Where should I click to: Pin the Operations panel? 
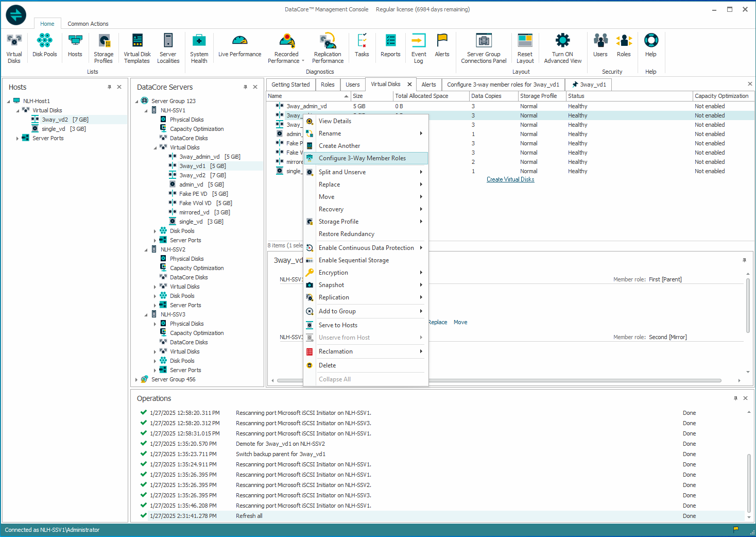(735, 398)
